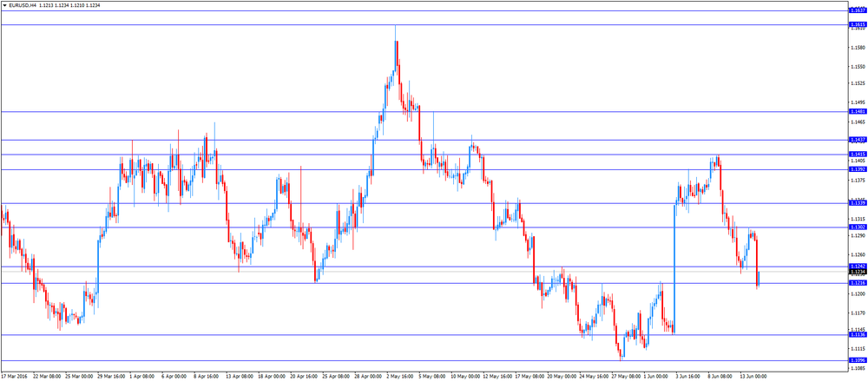Click the EURUSD,H4 chart title text

[x=23, y=4]
